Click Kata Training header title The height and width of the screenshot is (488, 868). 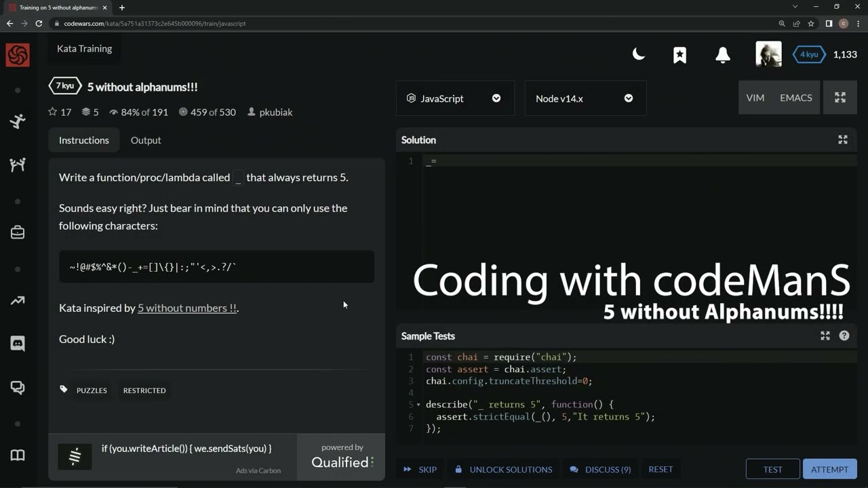click(x=84, y=49)
